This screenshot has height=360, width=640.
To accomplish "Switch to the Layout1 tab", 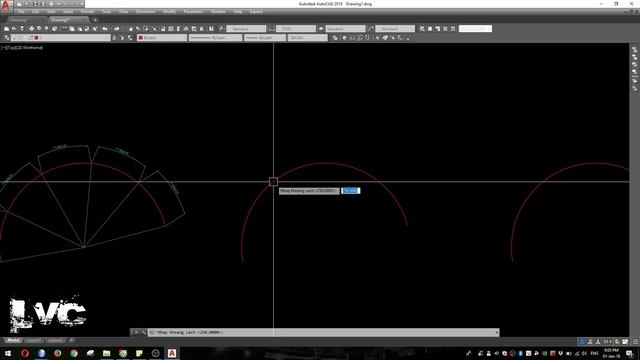I will coord(33,340).
